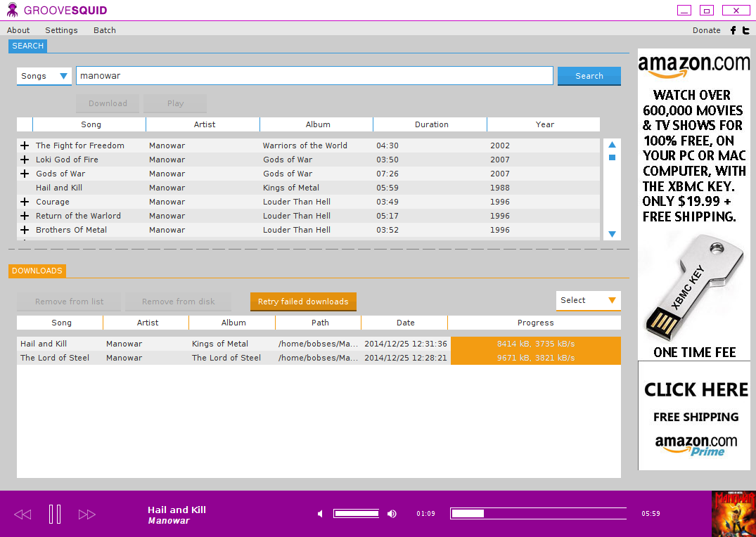Sort downloads by Progress column
756x537 pixels.
pyautogui.click(x=534, y=323)
